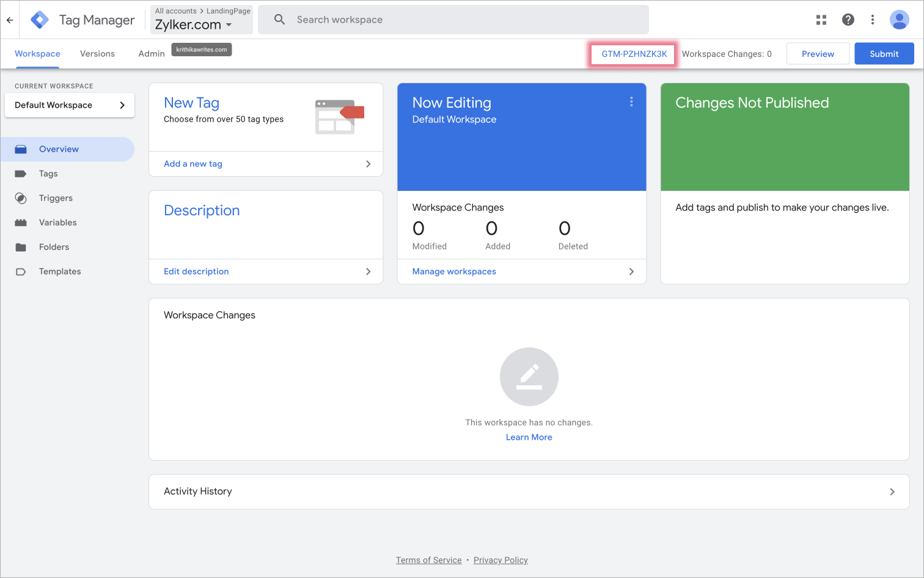
Task: Click the Search workspace field
Action: [452, 20]
